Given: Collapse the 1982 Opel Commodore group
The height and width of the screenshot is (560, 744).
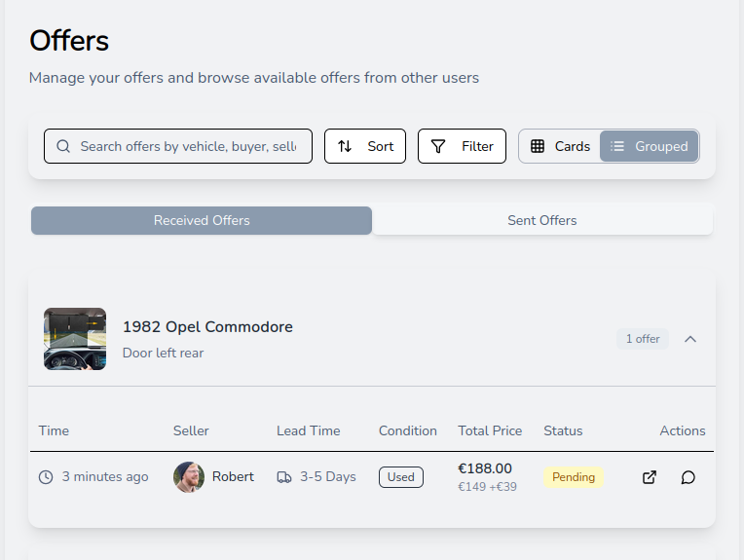Looking at the screenshot, I should tap(690, 339).
